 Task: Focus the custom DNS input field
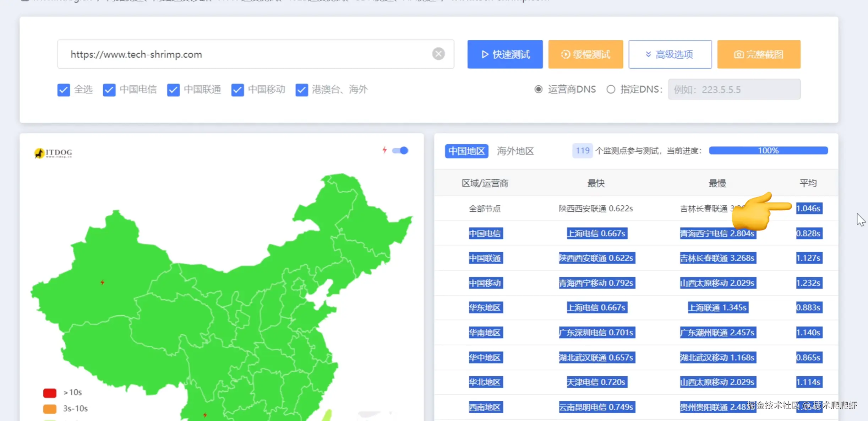click(734, 90)
